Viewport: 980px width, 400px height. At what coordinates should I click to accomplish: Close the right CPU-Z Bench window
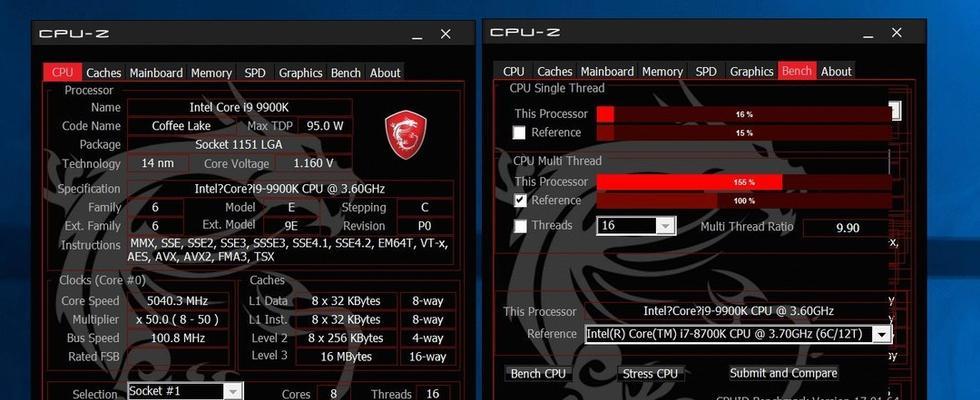point(896,32)
